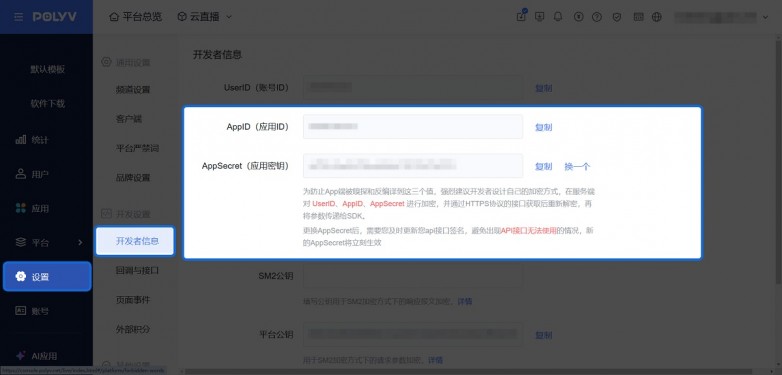Open the language globe icon
Image resolution: width=782 pixels, height=375 pixels.
pyautogui.click(x=657, y=16)
